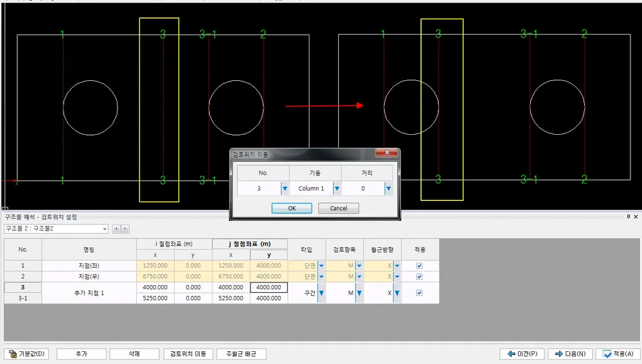Open the 구조물 2 : 구조물2 combo box
The width and height of the screenshot is (642, 364).
[x=56, y=229]
